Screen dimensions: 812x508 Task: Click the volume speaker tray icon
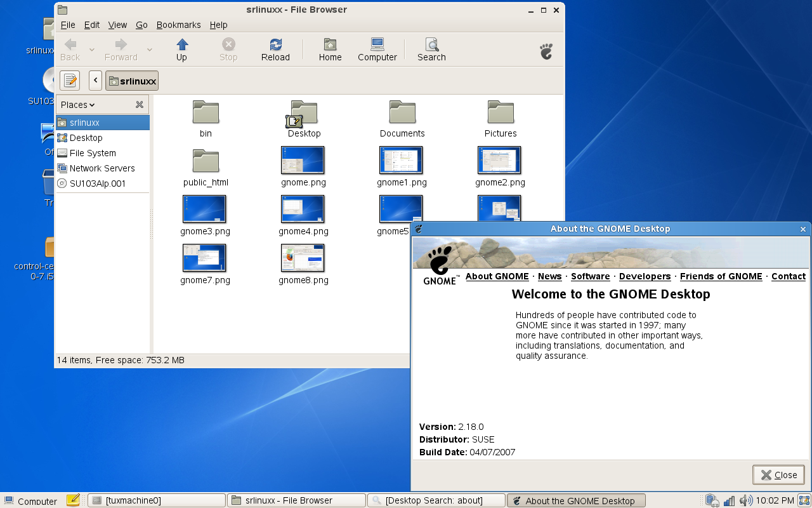pos(746,500)
